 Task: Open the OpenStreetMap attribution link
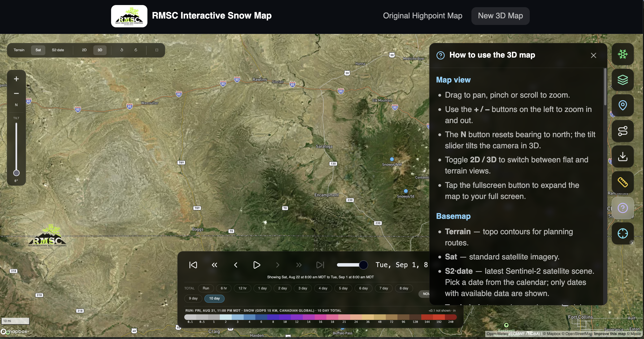577,334
